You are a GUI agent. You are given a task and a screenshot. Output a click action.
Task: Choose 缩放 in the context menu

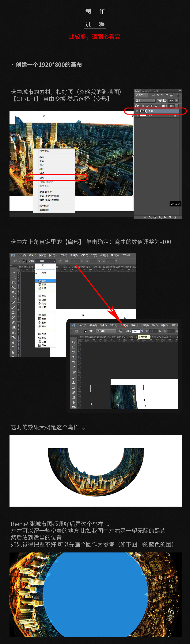pos(54,157)
